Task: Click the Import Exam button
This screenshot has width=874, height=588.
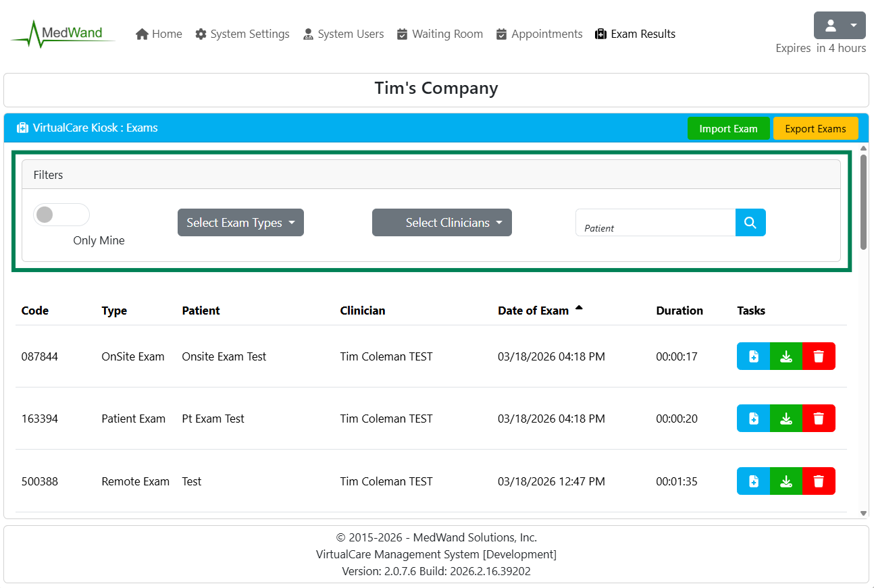Action: [728, 128]
